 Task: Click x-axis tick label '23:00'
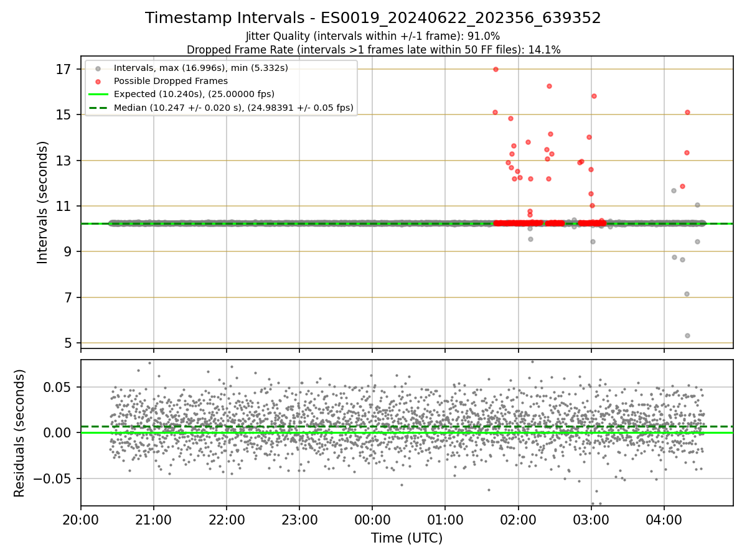coord(299,519)
